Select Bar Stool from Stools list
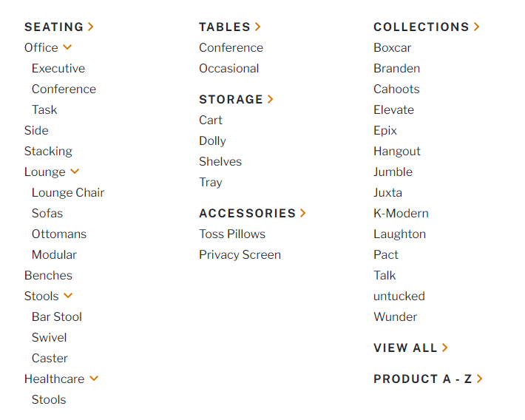 coord(57,316)
